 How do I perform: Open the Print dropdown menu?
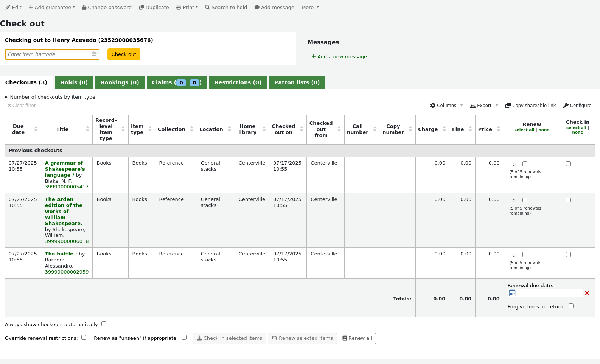(x=187, y=7)
